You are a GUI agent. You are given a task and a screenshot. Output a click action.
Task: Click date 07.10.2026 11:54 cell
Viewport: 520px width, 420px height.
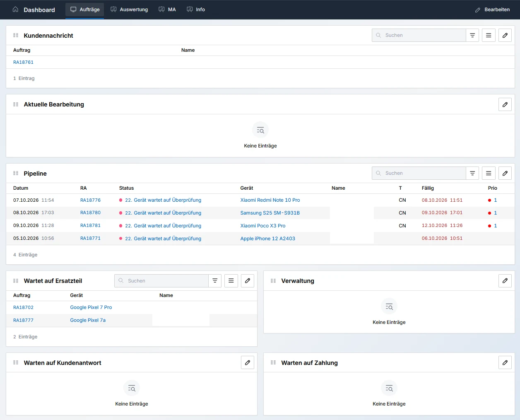[34, 200]
